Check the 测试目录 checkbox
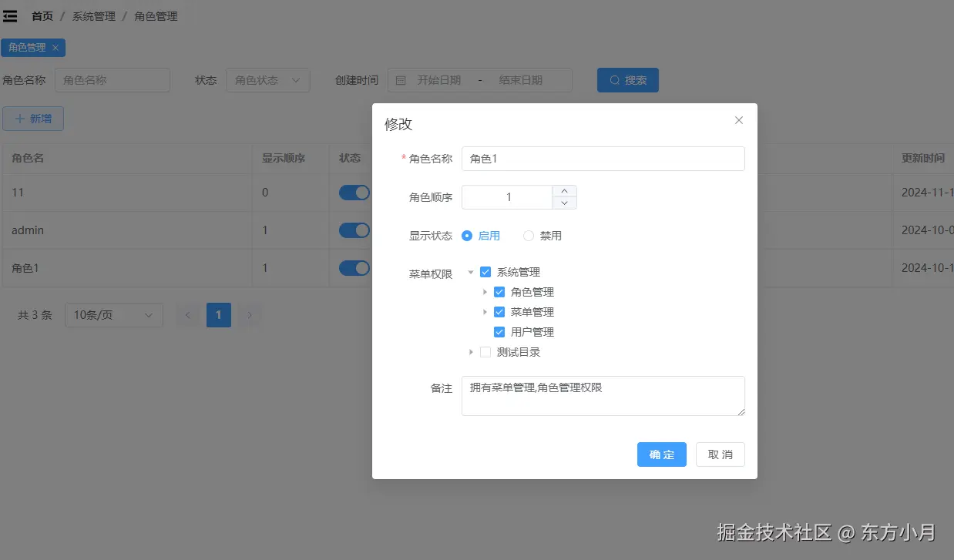The width and height of the screenshot is (954, 560). [485, 352]
